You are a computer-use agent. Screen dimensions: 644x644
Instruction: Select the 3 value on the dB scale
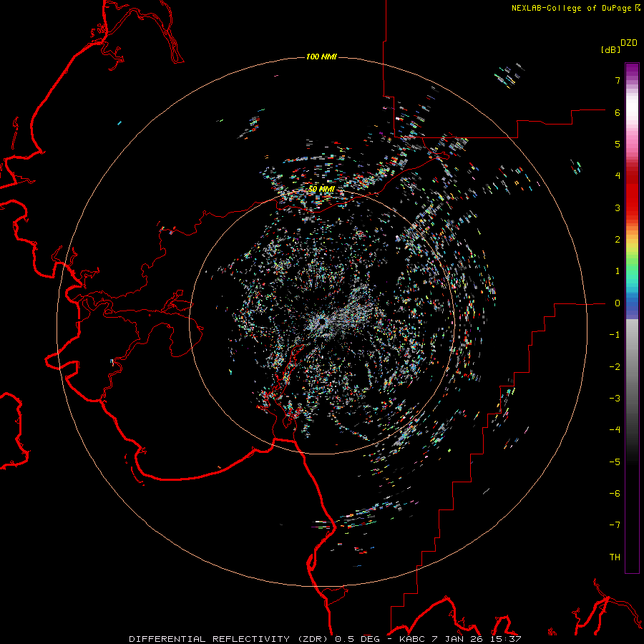coord(618,208)
